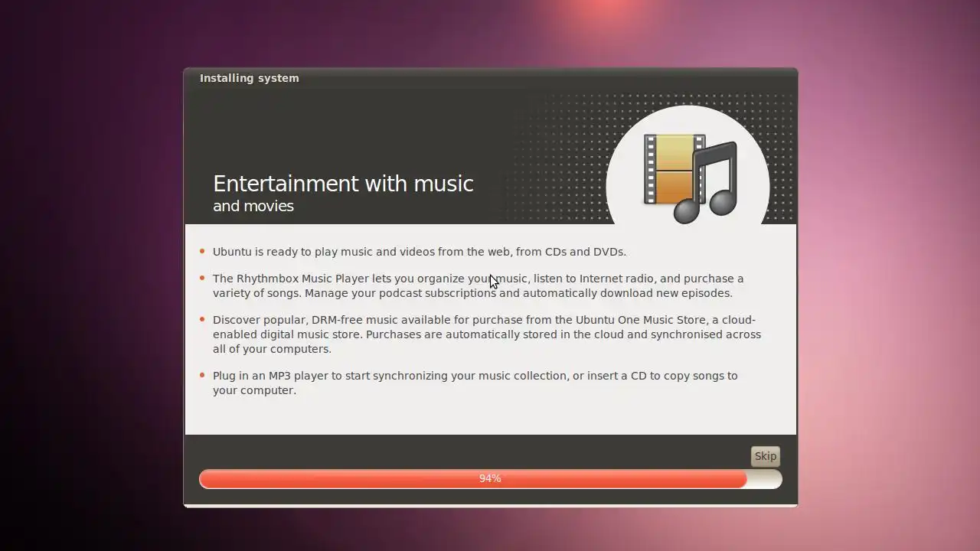This screenshot has width=980, height=551.
Task: Click the Rhythmbox Music Player paragraph
Action: pyautogui.click(x=479, y=285)
